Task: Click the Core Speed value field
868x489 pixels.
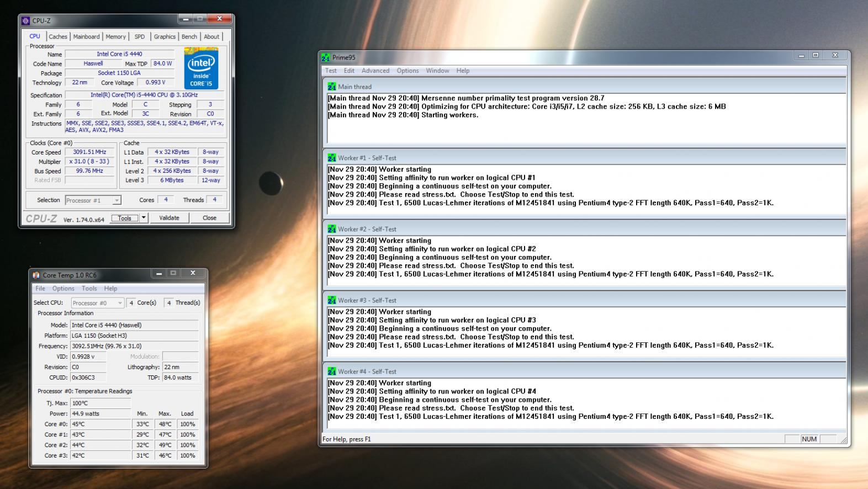Action: click(89, 152)
